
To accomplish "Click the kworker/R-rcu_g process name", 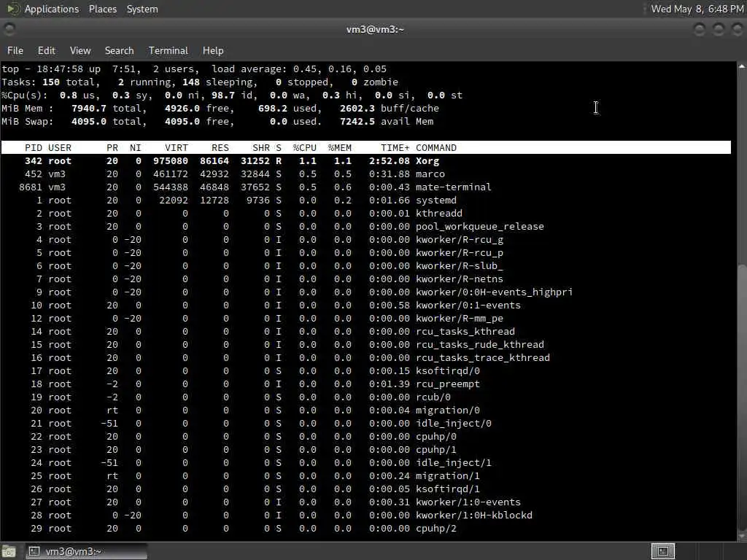I will [x=460, y=240].
